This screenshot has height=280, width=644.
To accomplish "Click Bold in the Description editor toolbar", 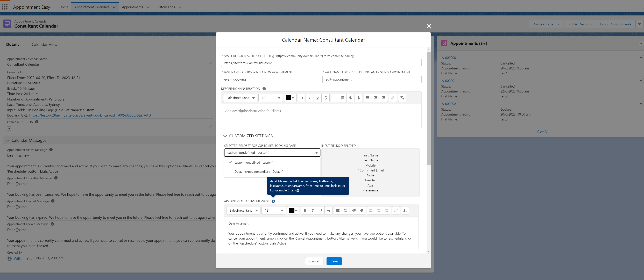I will click(301, 98).
